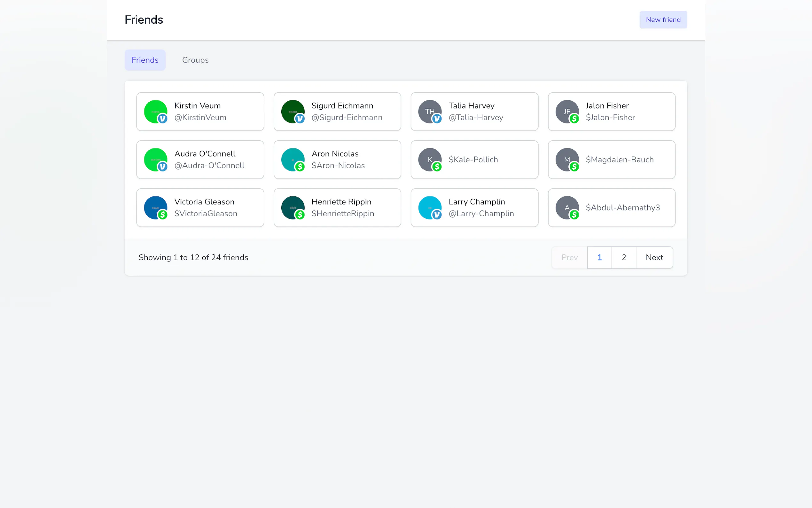Click Henriette Rippin's dark teal avatar
812x508 pixels.
(x=291, y=206)
